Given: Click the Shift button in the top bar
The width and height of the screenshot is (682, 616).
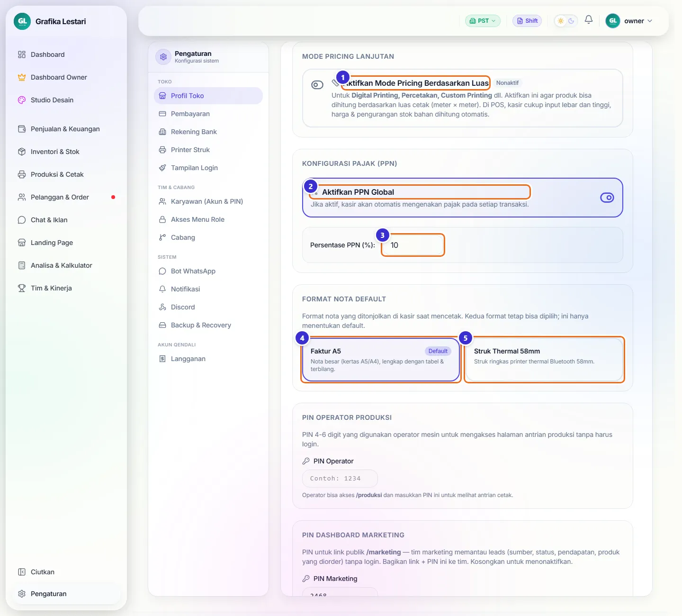Looking at the screenshot, I should click(527, 21).
